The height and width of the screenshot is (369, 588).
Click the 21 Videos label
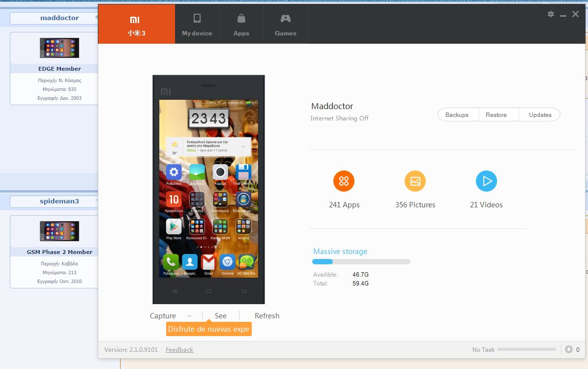pos(486,205)
